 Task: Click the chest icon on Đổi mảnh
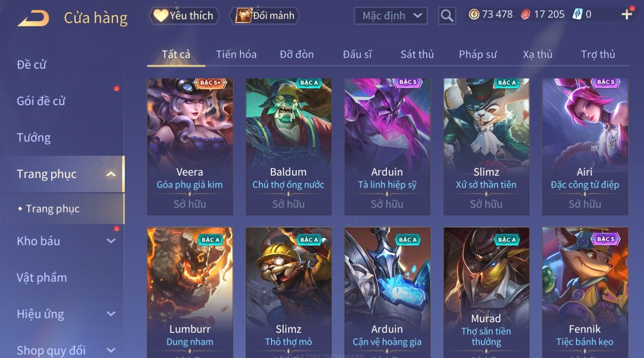point(243,15)
